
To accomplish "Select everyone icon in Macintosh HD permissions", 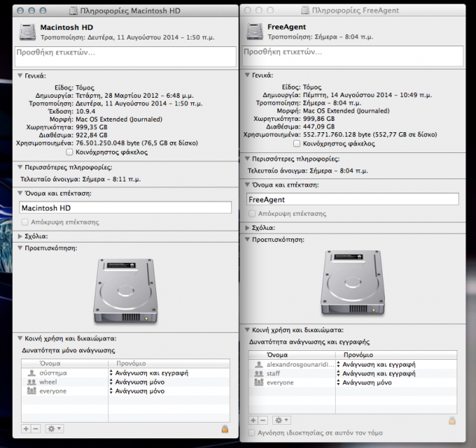I will [31, 391].
